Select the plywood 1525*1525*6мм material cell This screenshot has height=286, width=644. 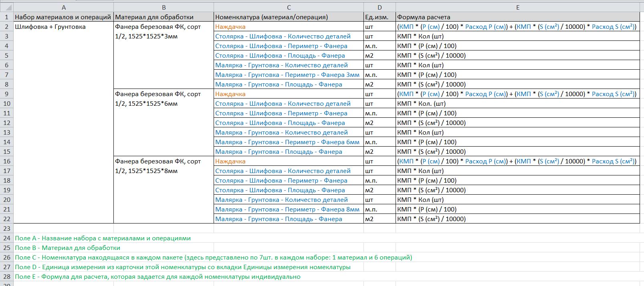click(158, 99)
